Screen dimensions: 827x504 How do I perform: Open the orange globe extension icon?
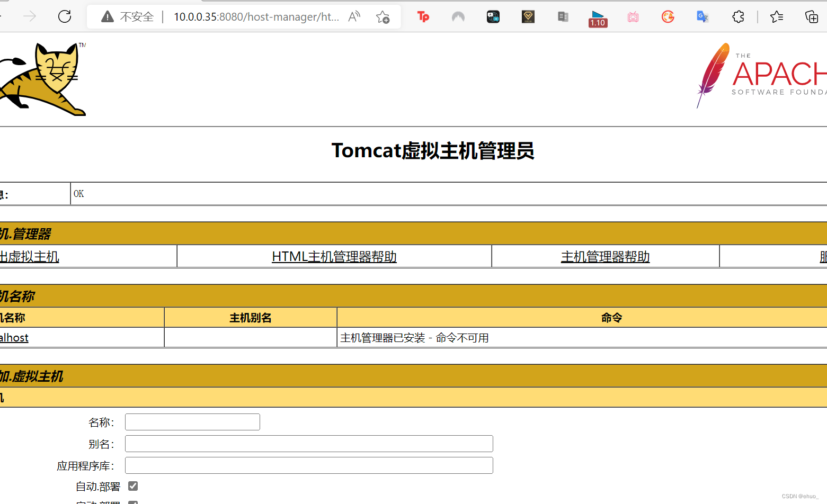pos(668,17)
